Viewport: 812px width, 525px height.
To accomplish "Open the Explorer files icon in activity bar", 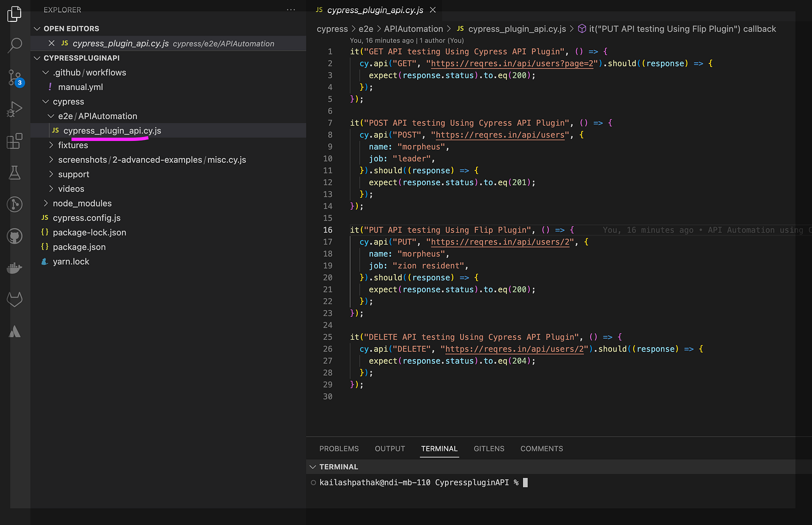I will coord(15,14).
